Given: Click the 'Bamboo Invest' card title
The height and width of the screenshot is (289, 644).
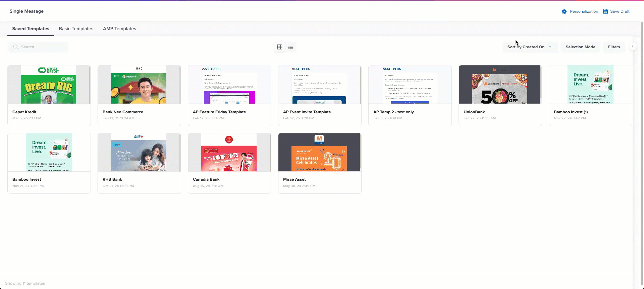Looking at the screenshot, I should point(27,180).
